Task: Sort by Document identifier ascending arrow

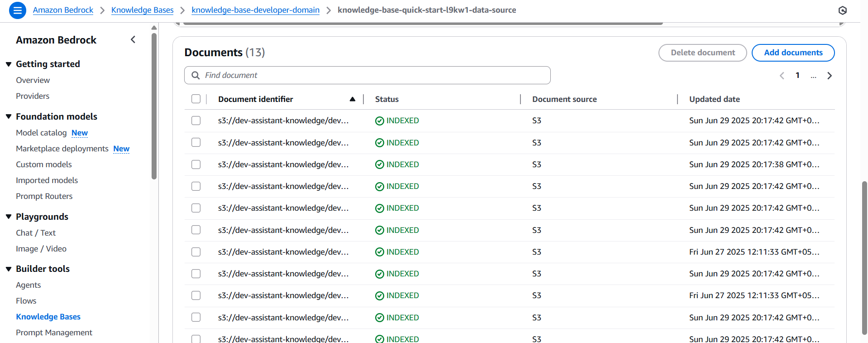Action: pos(352,99)
